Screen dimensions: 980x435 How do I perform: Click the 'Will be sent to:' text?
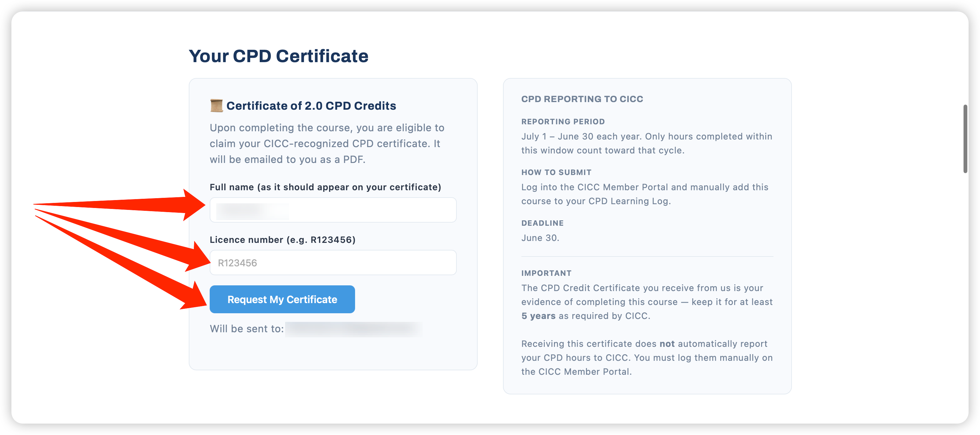coord(246,329)
